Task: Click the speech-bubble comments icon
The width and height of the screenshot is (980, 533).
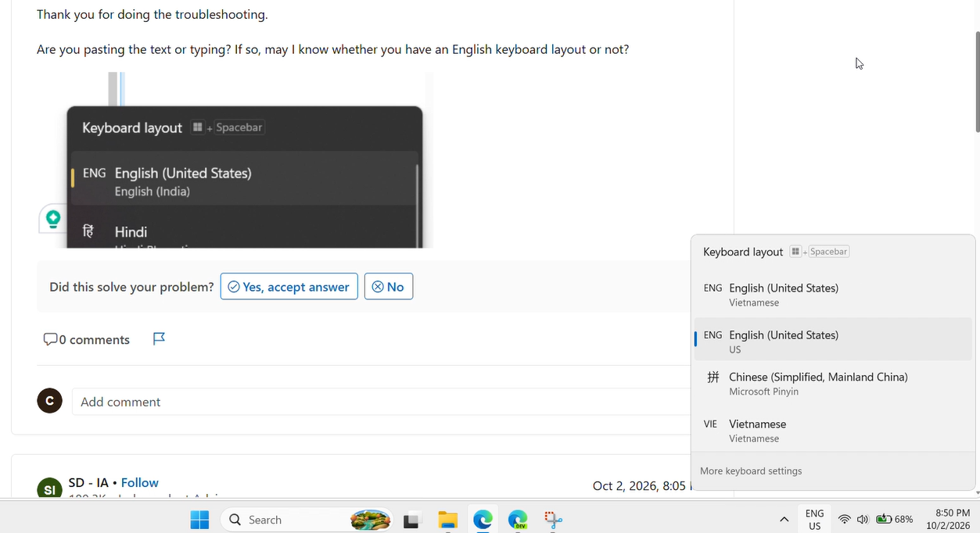Action: pyautogui.click(x=50, y=339)
